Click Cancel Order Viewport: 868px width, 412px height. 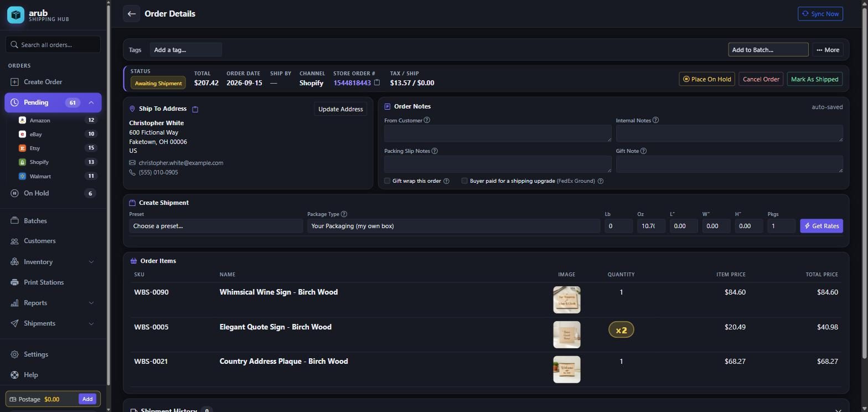click(x=761, y=79)
